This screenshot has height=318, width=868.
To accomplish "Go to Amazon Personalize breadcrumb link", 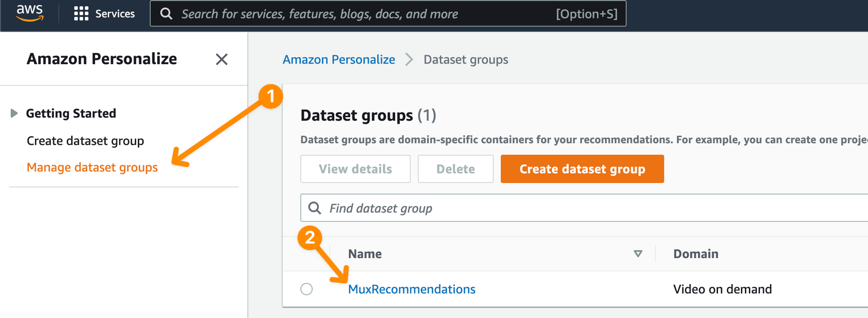I will click(x=338, y=60).
